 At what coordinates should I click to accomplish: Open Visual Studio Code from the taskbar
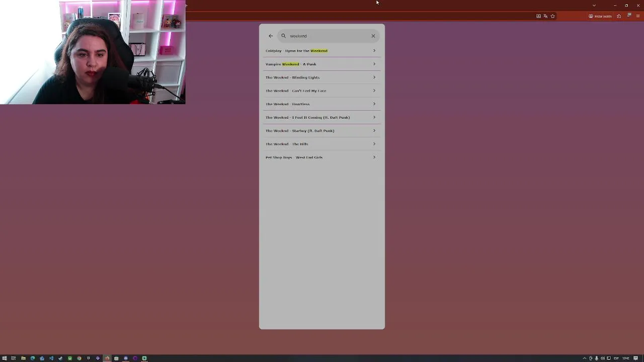51,358
